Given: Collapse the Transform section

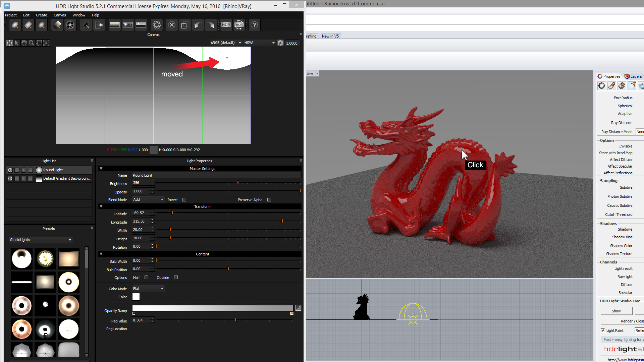Looking at the screenshot, I should [101, 206].
